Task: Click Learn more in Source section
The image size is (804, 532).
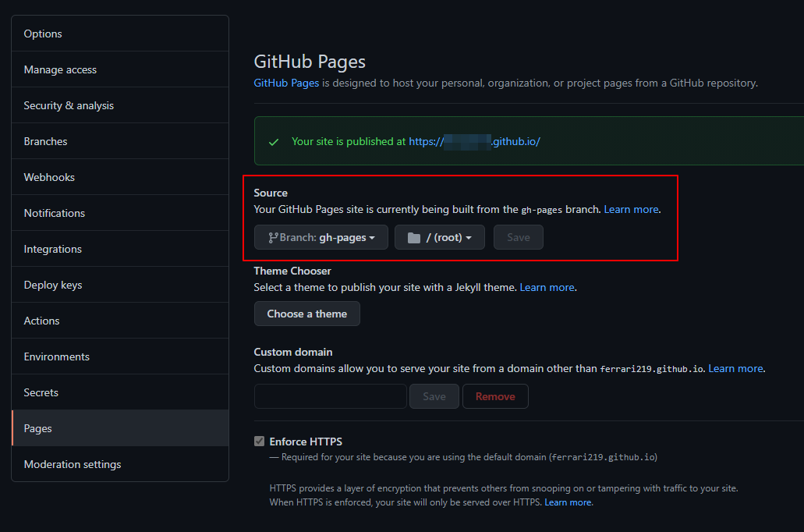Action: pos(631,209)
